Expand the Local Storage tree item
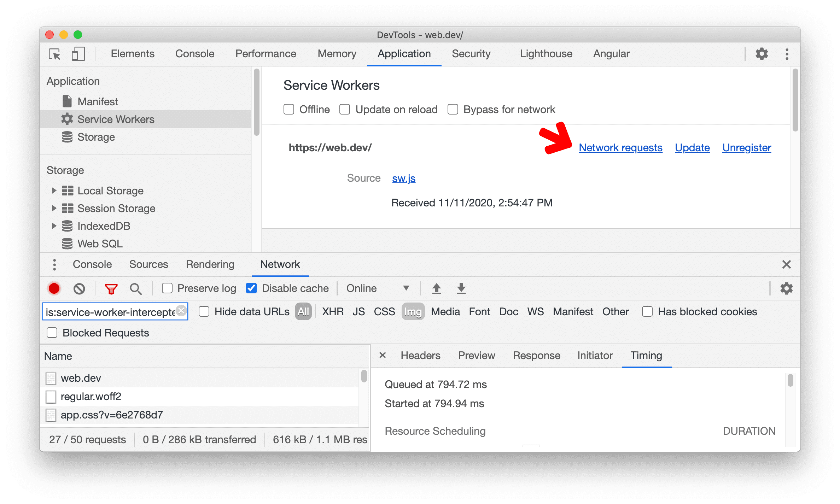Image resolution: width=840 pixels, height=504 pixels. [54, 191]
